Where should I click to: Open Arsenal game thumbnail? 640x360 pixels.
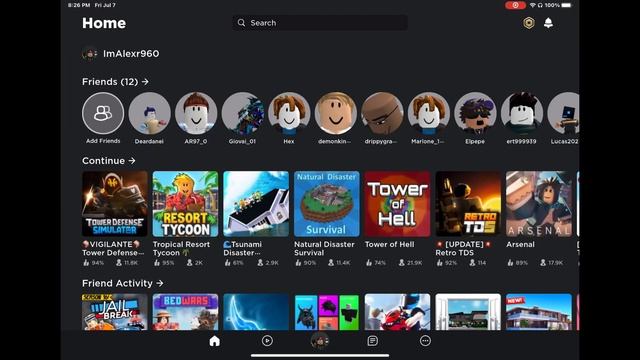(539, 204)
